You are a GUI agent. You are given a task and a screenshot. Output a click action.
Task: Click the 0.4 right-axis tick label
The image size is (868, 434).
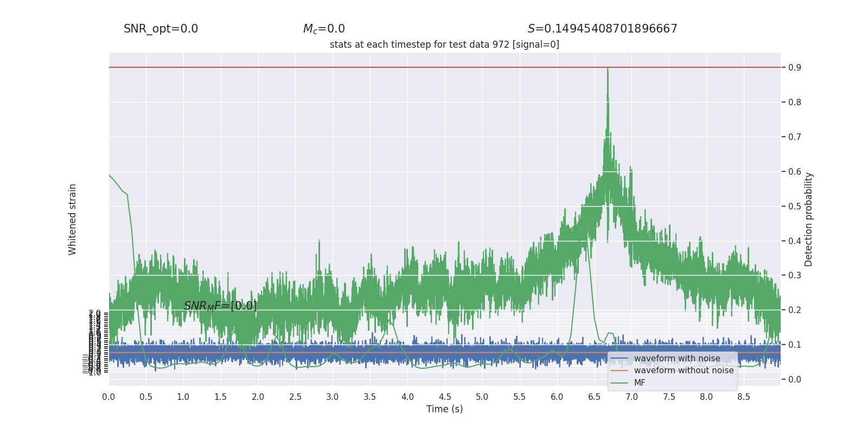click(795, 241)
